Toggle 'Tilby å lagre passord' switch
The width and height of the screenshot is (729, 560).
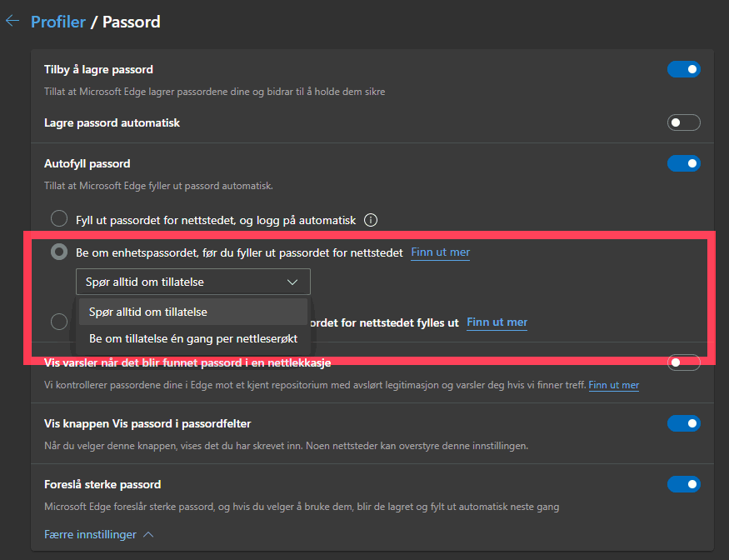click(x=683, y=70)
